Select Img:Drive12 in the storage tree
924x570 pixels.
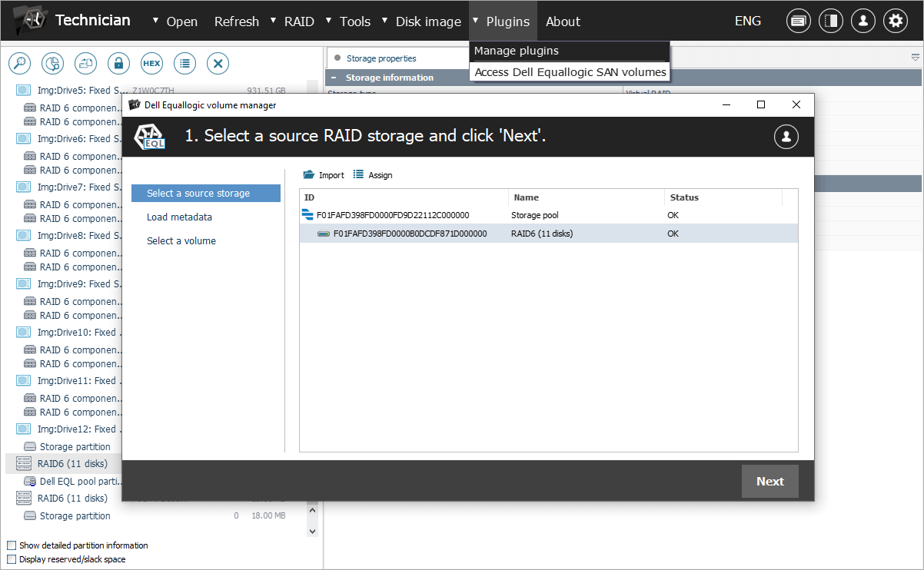[79, 429]
